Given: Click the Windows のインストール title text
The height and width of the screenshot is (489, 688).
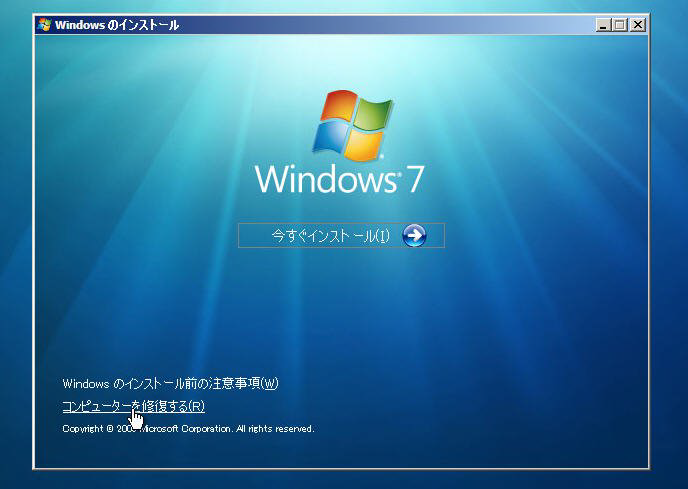Looking at the screenshot, I should tap(117, 25).
